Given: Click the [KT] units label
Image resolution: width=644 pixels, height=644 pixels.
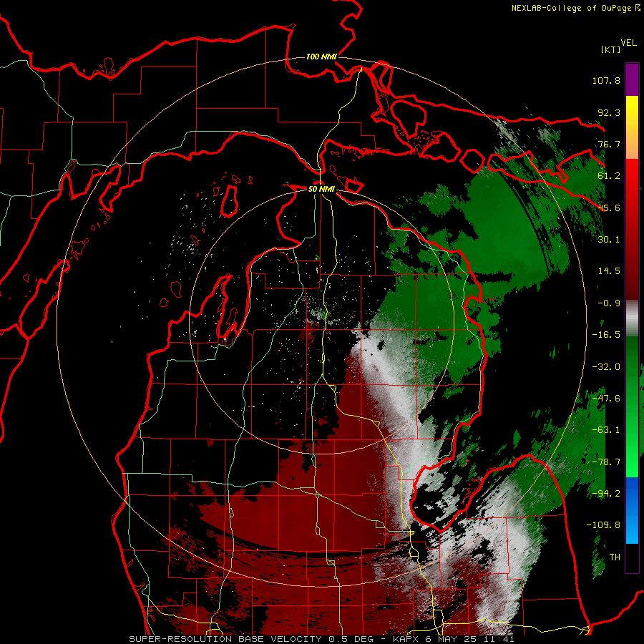Looking at the screenshot, I should tap(610, 49).
